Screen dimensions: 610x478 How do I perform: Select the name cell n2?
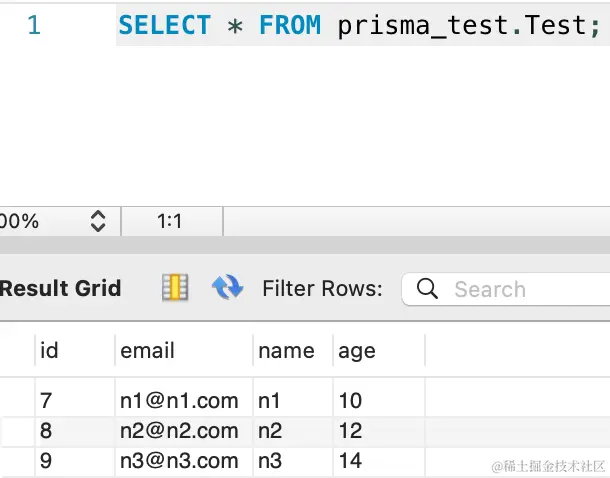pyautogui.click(x=293, y=431)
